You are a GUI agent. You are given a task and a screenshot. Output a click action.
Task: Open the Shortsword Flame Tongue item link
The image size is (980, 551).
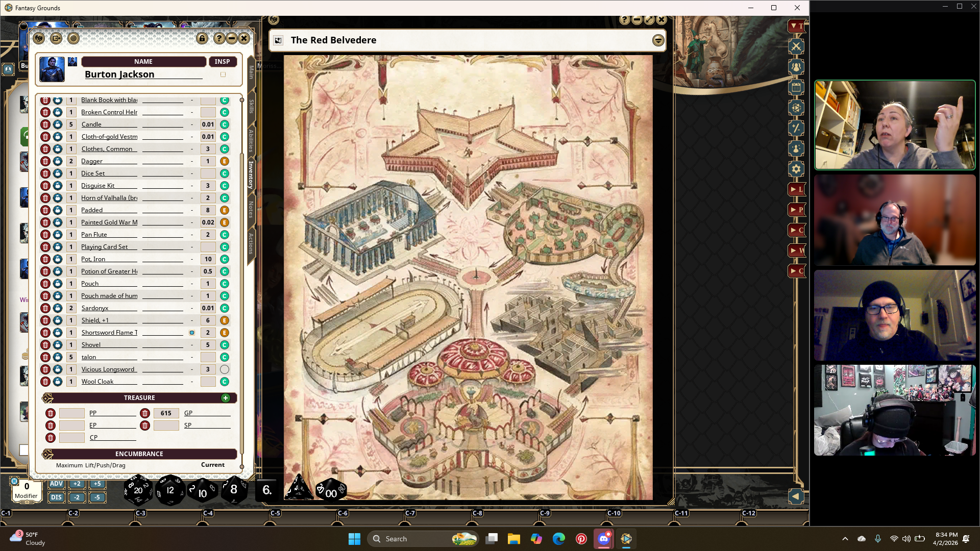tap(58, 333)
